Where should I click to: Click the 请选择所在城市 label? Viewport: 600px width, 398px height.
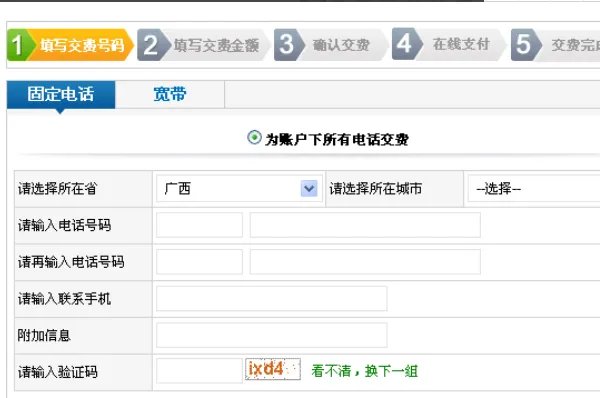376,189
